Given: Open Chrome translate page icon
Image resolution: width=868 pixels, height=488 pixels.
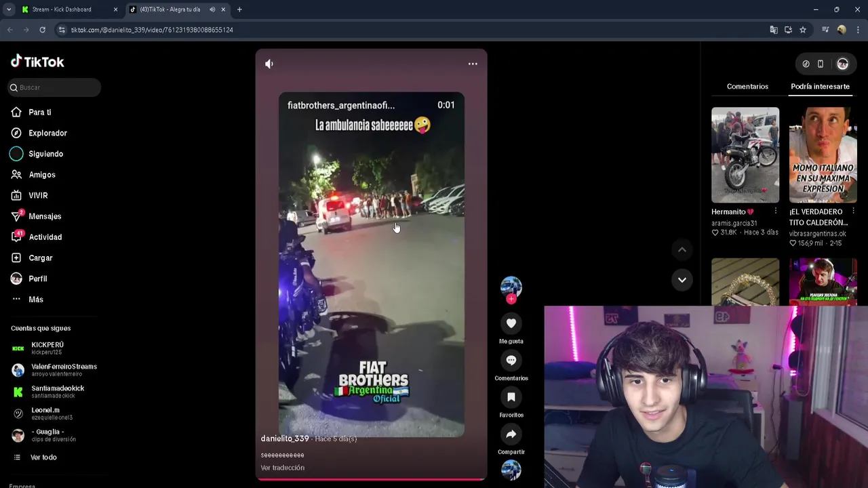Looking at the screenshot, I should point(774,30).
